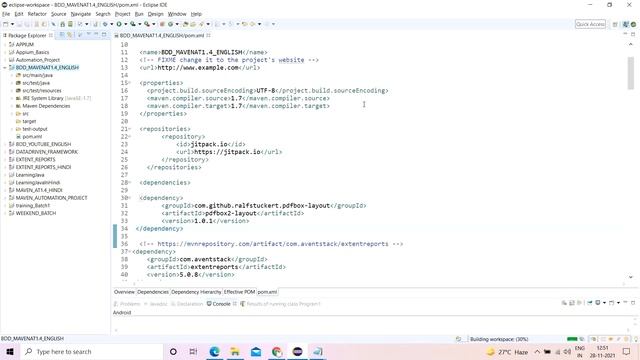Viewport: 640px width, 360px height.
Task: Open the Open Console dropdown arrow
Action: [618, 303]
